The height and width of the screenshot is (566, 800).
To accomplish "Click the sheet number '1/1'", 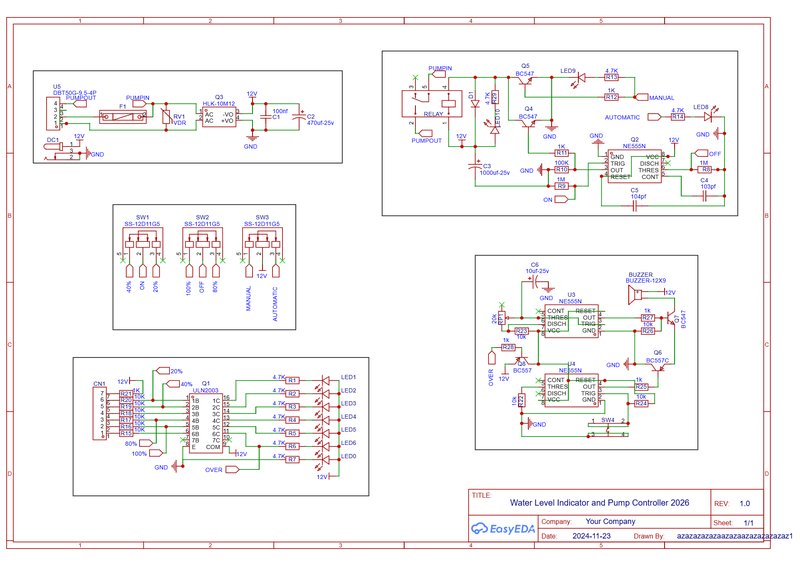I will tap(748, 523).
